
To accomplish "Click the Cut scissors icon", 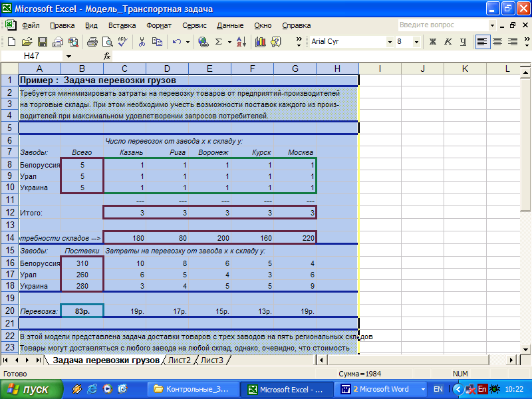I will [x=141, y=41].
